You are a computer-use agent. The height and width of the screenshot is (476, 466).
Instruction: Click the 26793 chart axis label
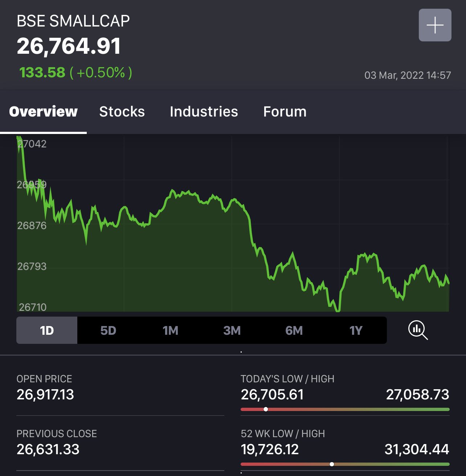(x=32, y=267)
